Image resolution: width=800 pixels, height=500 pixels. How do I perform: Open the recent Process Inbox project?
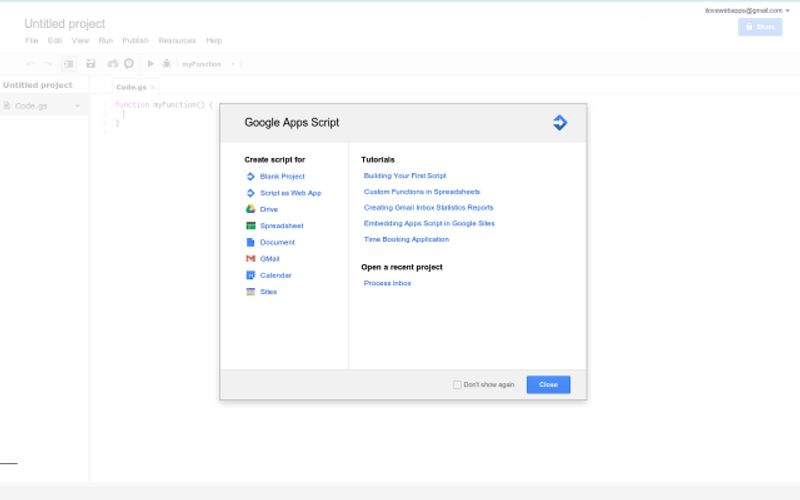tap(387, 283)
